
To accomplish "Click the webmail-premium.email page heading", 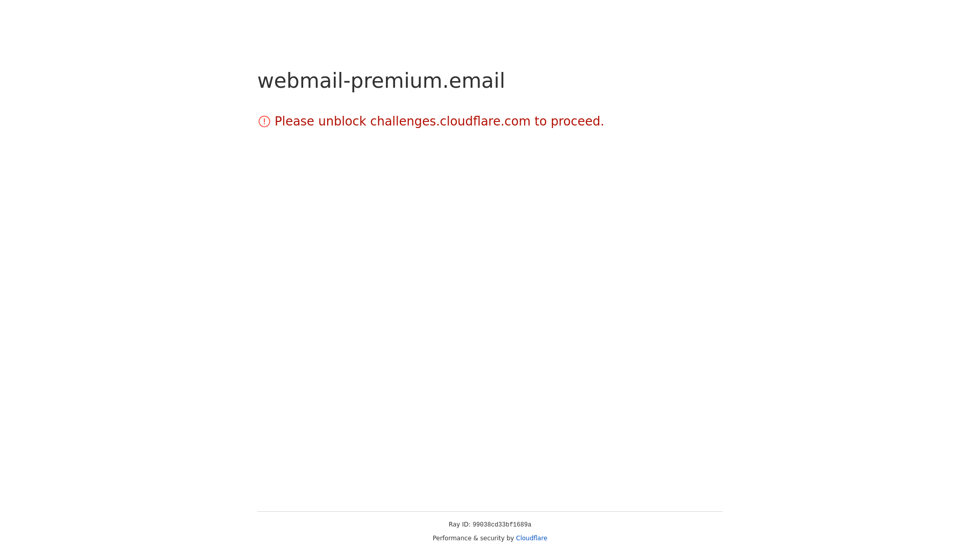I will click(381, 81).
